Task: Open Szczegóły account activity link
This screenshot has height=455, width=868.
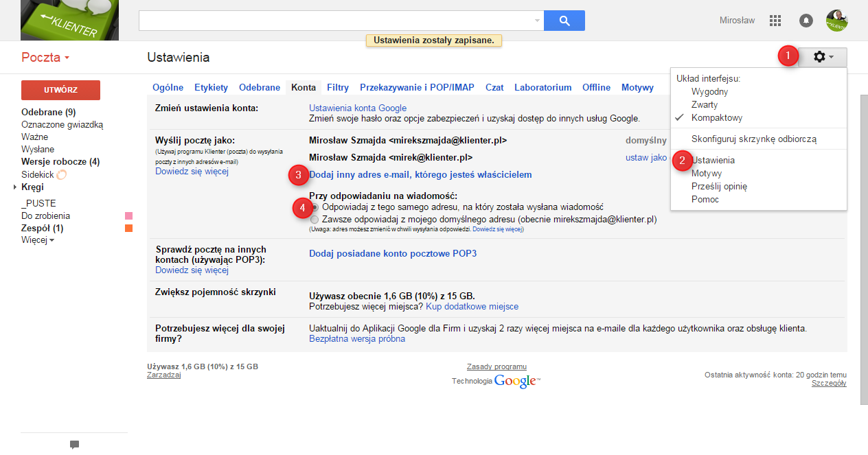Action: pyautogui.click(x=829, y=383)
